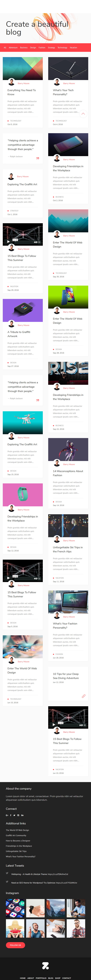Filter posts by Strategy category

click(x=51, y=48)
